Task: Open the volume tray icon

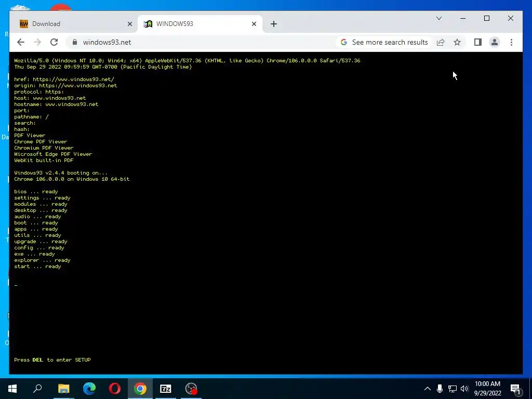Action: pyautogui.click(x=464, y=389)
